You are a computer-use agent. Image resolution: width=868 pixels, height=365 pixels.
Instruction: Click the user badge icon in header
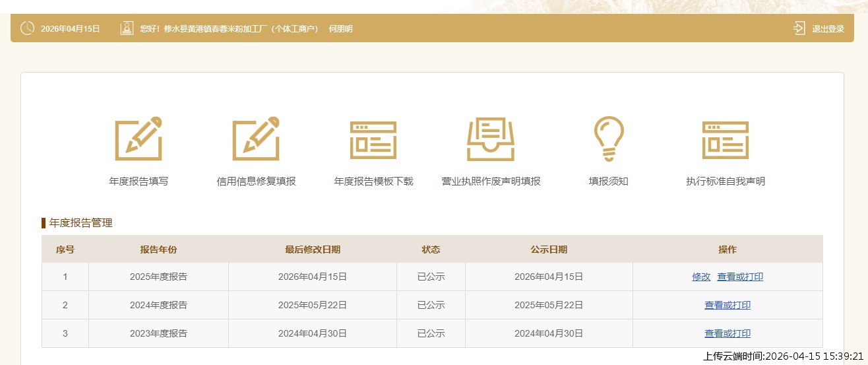click(x=127, y=28)
